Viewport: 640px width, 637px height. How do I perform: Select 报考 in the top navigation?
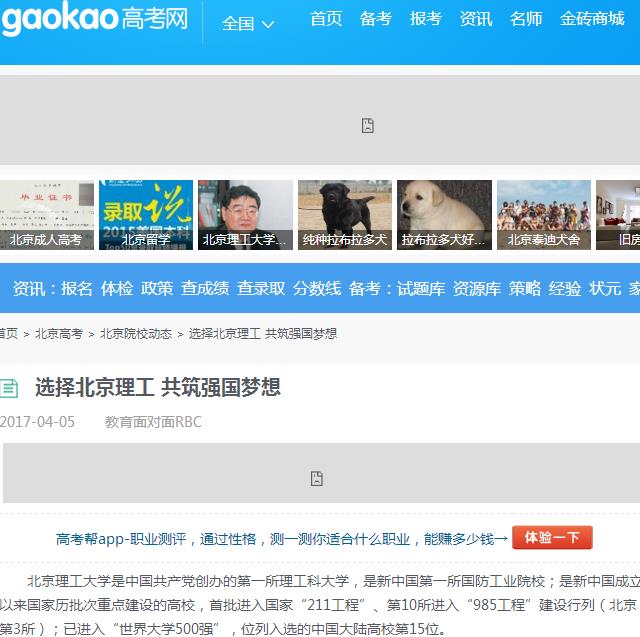click(x=425, y=19)
